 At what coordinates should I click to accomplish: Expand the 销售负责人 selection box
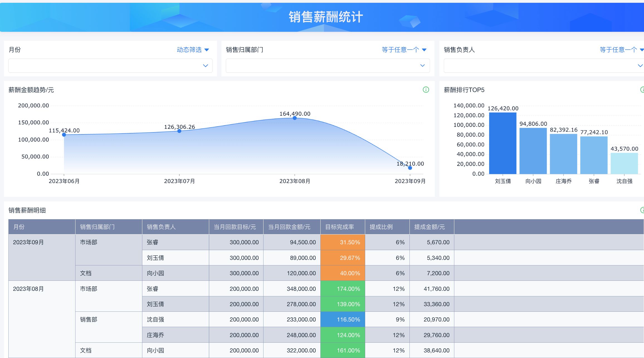(x=543, y=66)
